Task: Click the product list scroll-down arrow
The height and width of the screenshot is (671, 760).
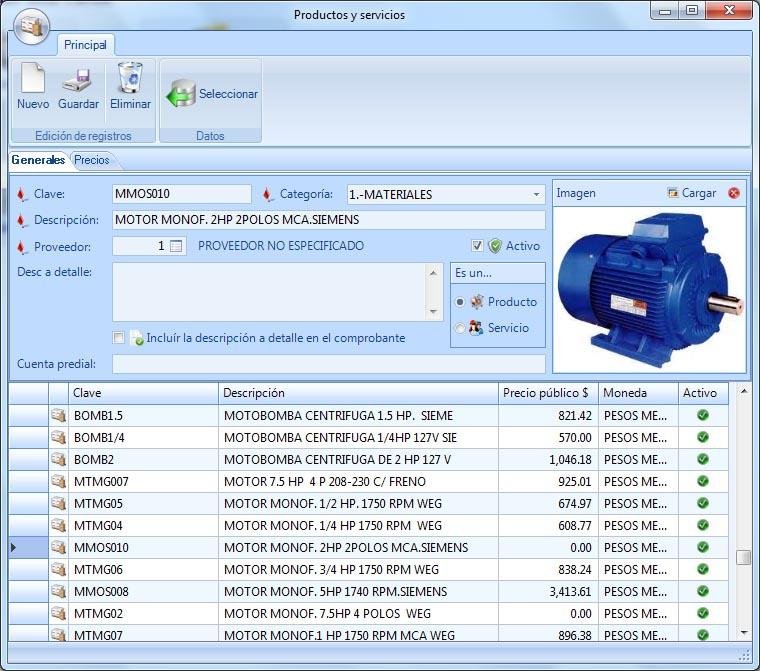Action: 743,632
